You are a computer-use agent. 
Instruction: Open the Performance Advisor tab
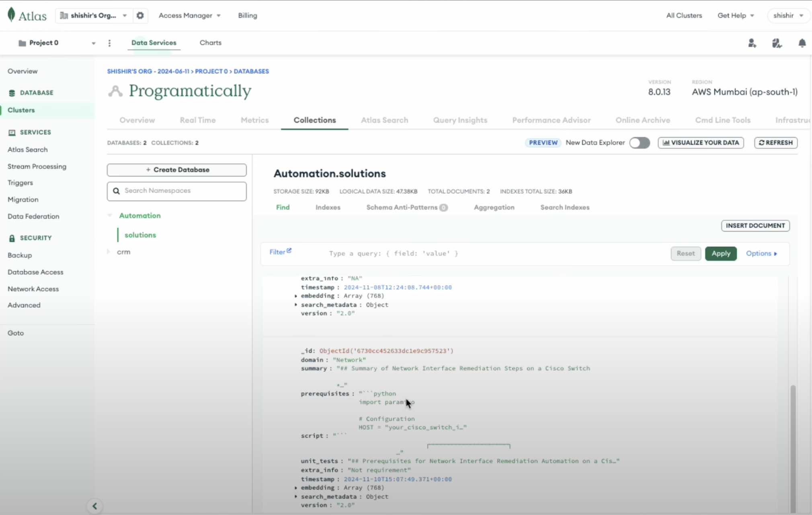click(551, 120)
